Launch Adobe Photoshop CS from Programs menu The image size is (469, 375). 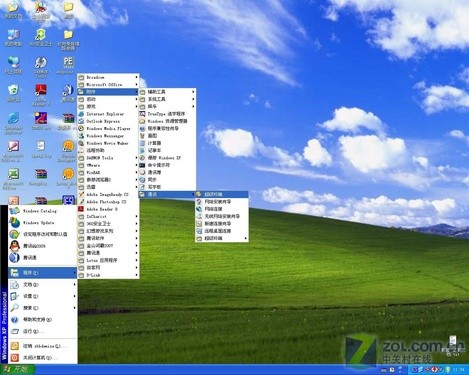click(x=108, y=202)
